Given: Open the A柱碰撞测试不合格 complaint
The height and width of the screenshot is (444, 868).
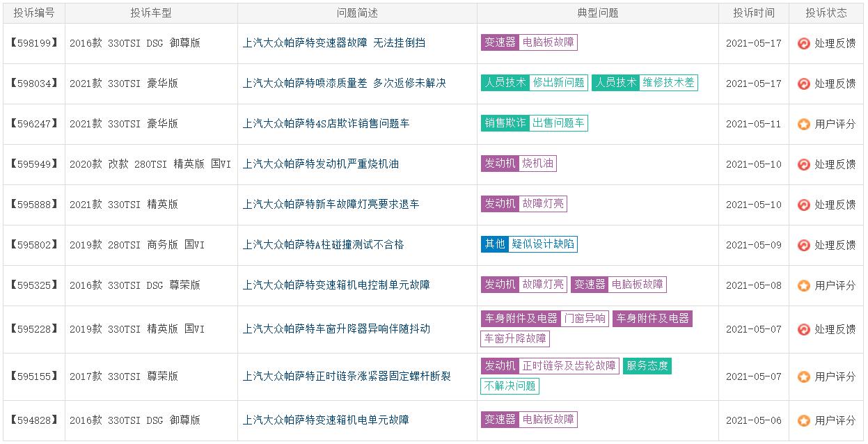Looking at the screenshot, I should point(323,245).
